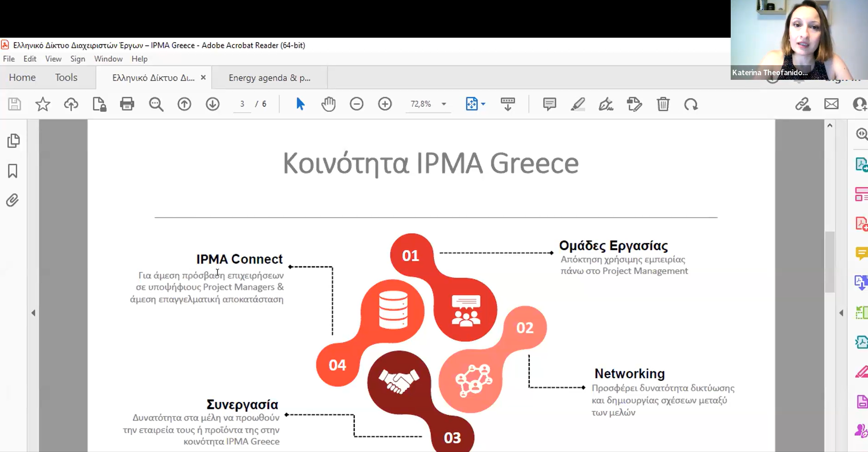868x452 pixels.
Task: Open the Tools view
Action: 66,77
